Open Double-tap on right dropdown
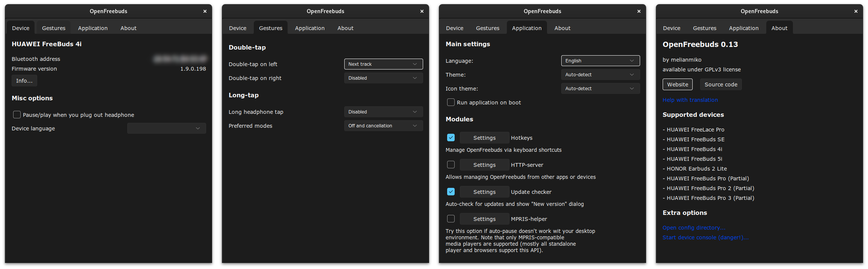 coord(384,78)
